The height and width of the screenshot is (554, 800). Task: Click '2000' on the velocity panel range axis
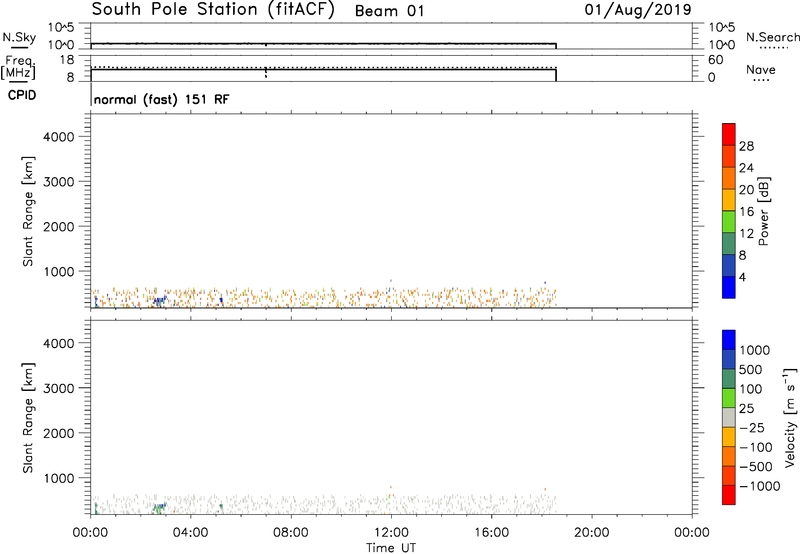(x=59, y=433)
